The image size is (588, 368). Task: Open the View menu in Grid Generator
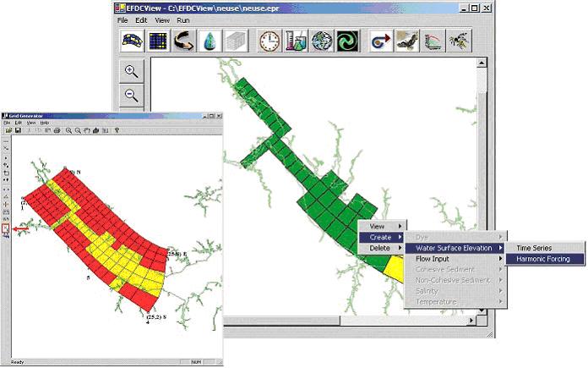click(31, 123)
